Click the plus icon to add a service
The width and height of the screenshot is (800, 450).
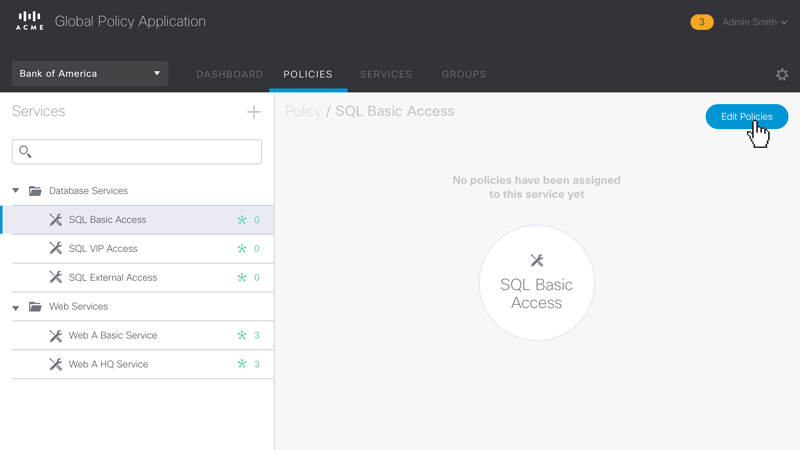coord(254,112)
